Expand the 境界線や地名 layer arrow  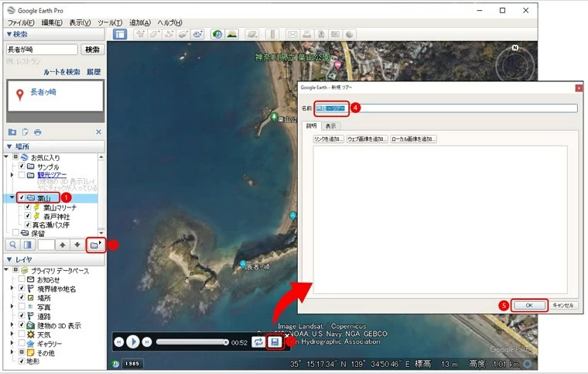click(12, 289)
